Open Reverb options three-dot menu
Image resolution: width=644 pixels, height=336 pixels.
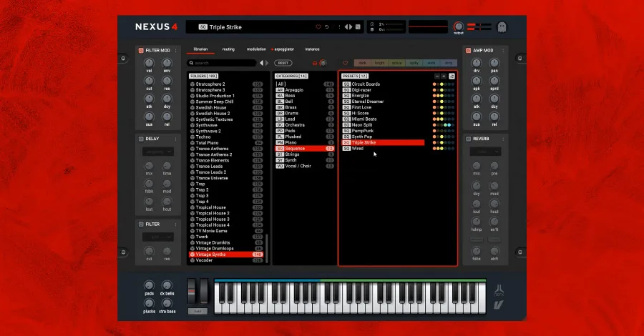pos(503,139)
